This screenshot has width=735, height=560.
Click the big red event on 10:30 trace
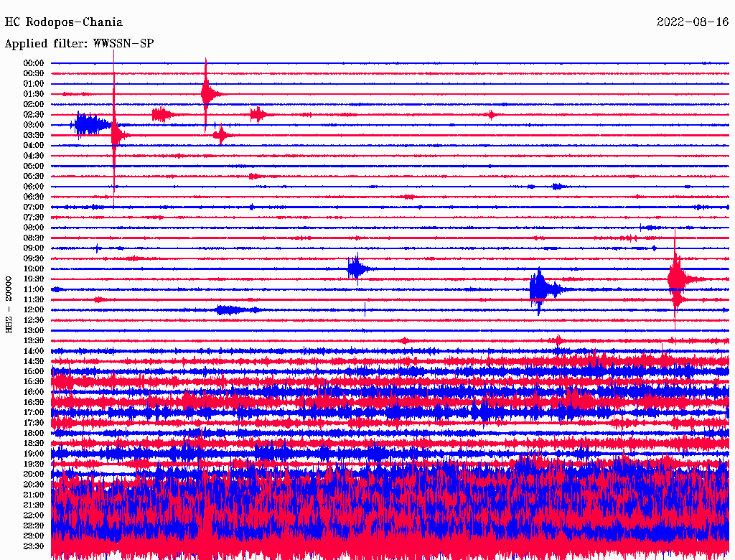point(676,279)
